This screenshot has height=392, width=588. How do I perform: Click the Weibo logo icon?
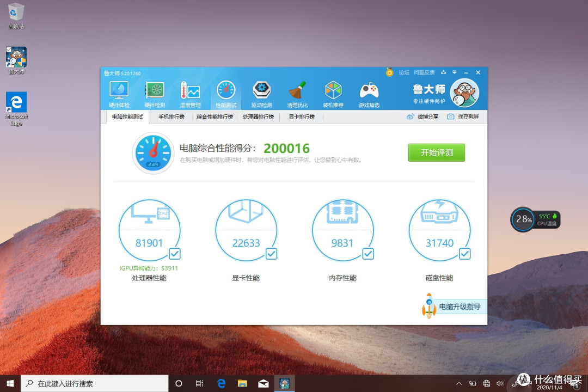click(x=411, y=117)
